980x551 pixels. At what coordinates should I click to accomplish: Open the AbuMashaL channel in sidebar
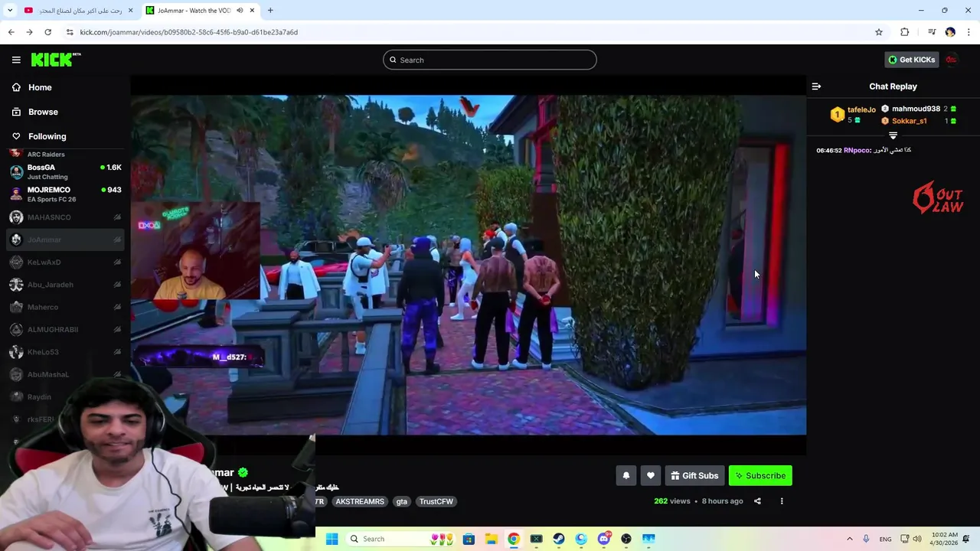pyautogui.click(x=65, y=374)
